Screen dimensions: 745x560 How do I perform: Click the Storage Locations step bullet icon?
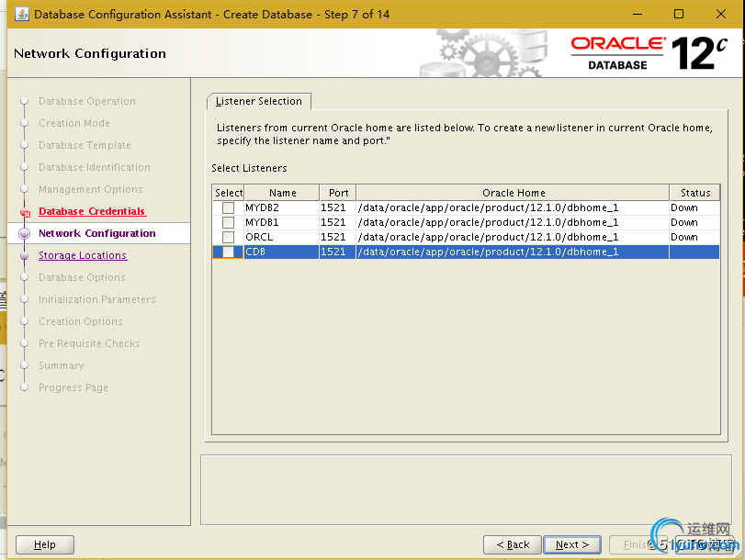pos(25,256)
